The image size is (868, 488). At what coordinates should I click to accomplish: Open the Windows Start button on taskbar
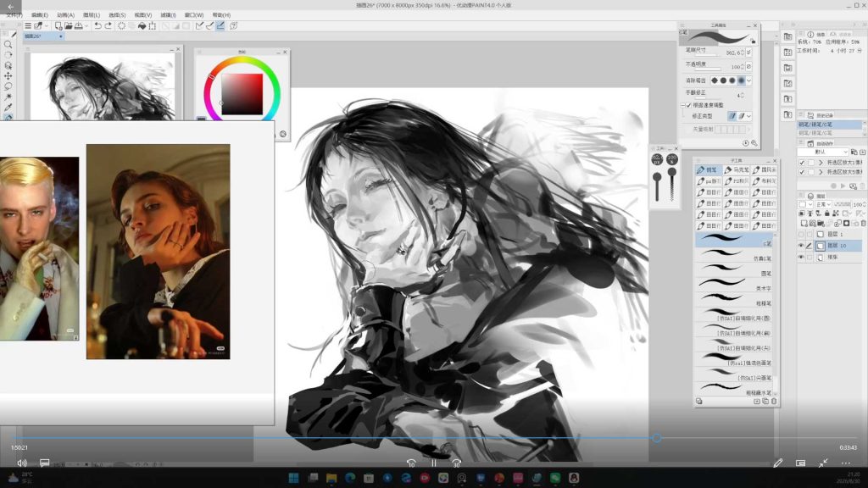point(294,478)
